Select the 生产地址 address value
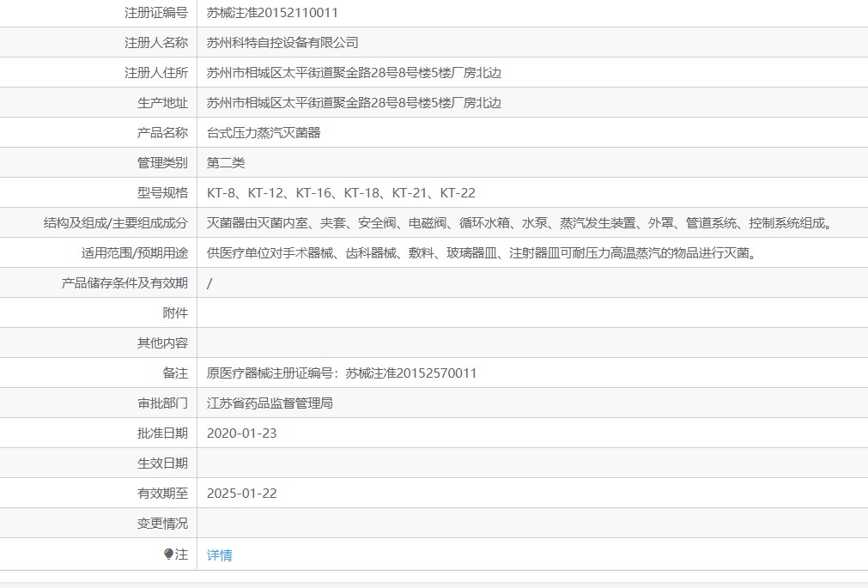The image size is (868, 588). coord(354,102)
